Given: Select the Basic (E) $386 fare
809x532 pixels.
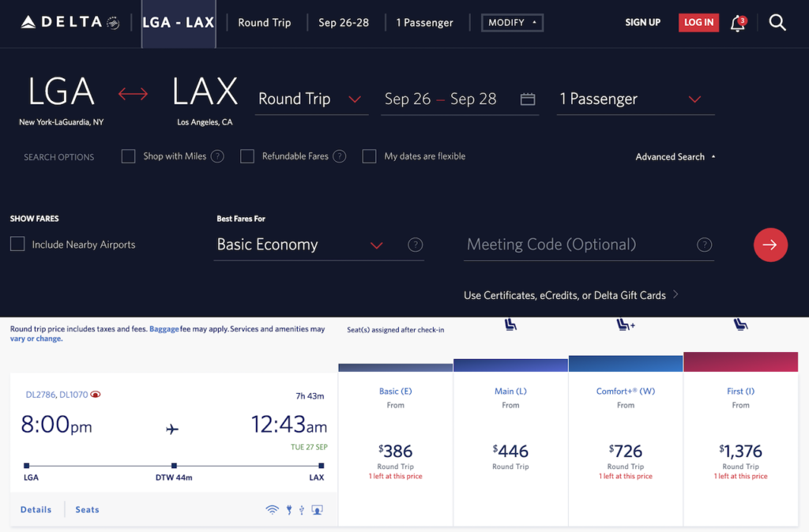Looking at the screenshot, I should point(396,448).
